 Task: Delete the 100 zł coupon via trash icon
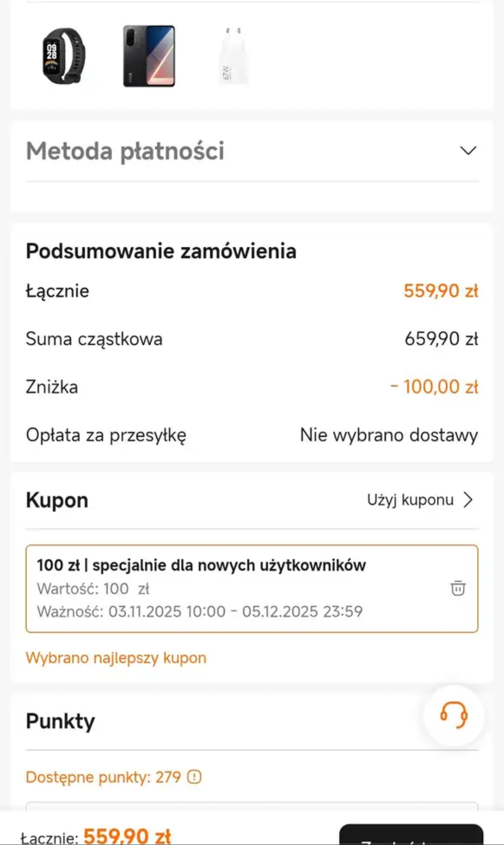point(457,589)
